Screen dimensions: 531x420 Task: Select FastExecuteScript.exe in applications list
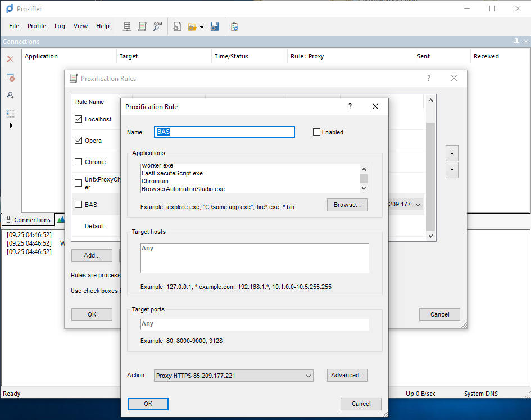[x=172, y=173]
